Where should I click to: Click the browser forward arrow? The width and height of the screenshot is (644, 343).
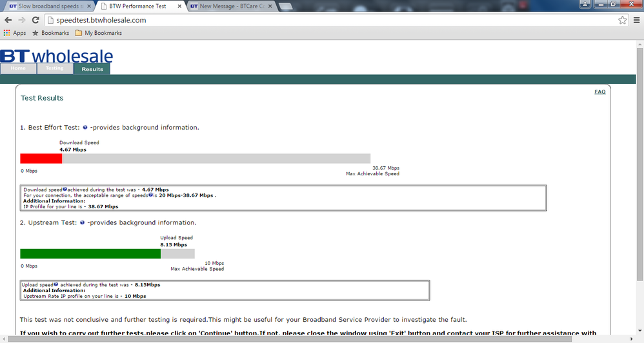(22, 20)
